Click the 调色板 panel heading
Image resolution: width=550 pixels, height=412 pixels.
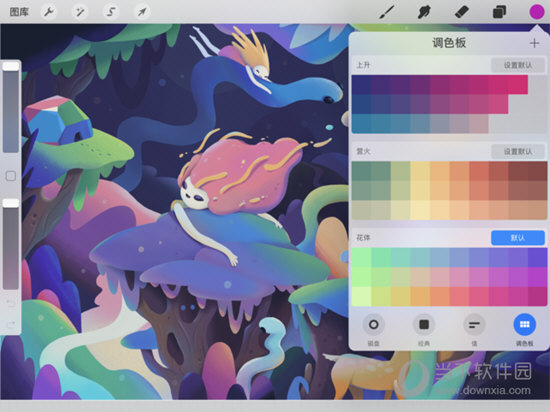[449, 43]
